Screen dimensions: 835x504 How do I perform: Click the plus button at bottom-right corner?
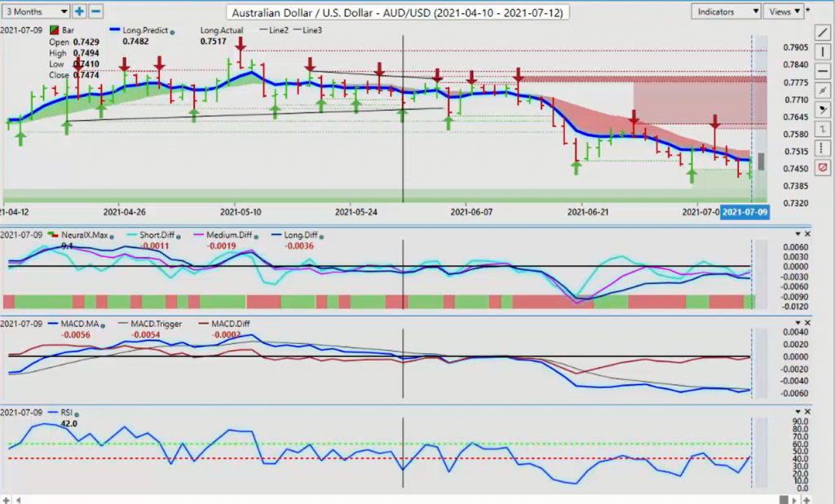pos(808,500)
